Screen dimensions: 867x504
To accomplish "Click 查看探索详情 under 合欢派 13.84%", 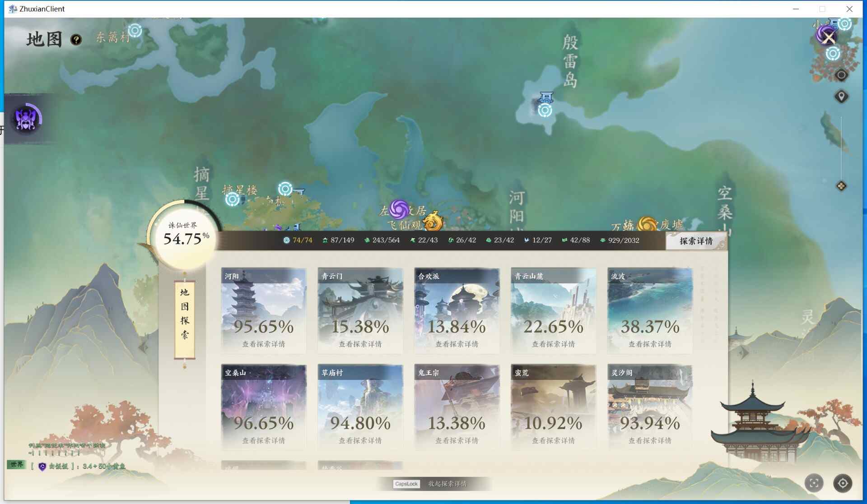I will [457, 344].
